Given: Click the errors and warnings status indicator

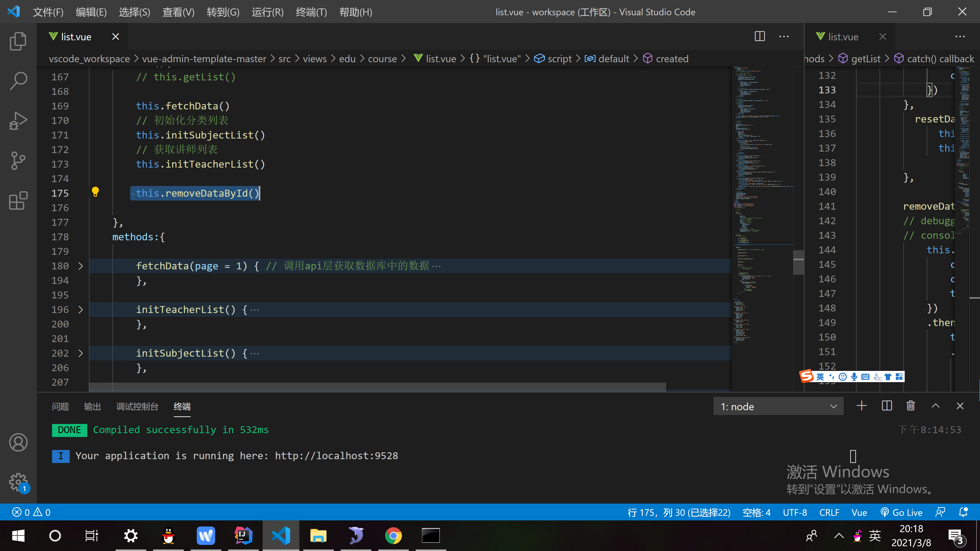Looking at the screenshot, I should coord(31,512).
